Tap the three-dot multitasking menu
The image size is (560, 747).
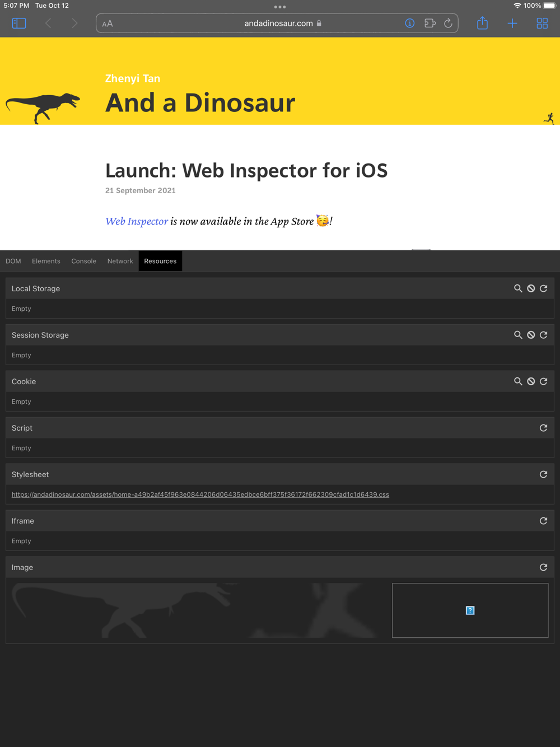coord(280,7)
